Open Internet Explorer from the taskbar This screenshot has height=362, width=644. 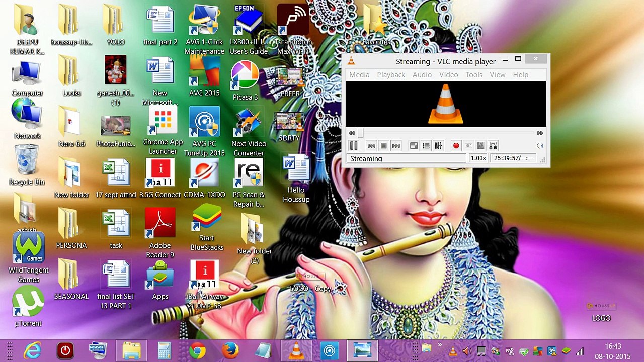click(32, 350)
